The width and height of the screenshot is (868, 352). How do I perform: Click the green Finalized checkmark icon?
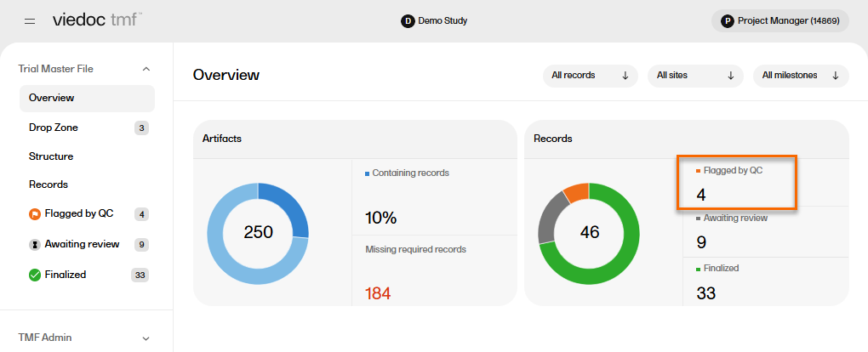[x=35, y=275]
